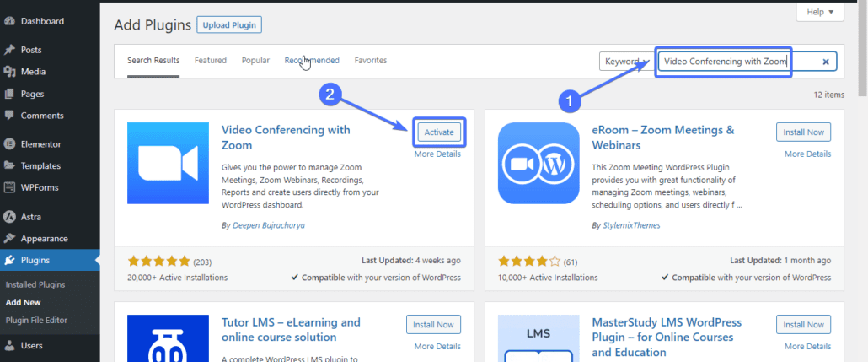Click the Appearance paintbrush icon

9,238
